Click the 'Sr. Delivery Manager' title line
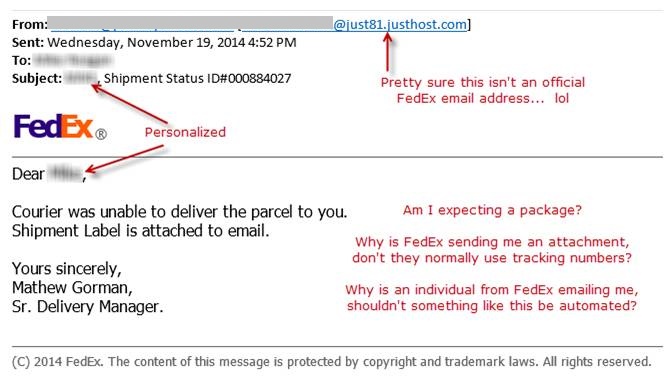The width and height of the screenshot is (664, 382). click(88, 306)
